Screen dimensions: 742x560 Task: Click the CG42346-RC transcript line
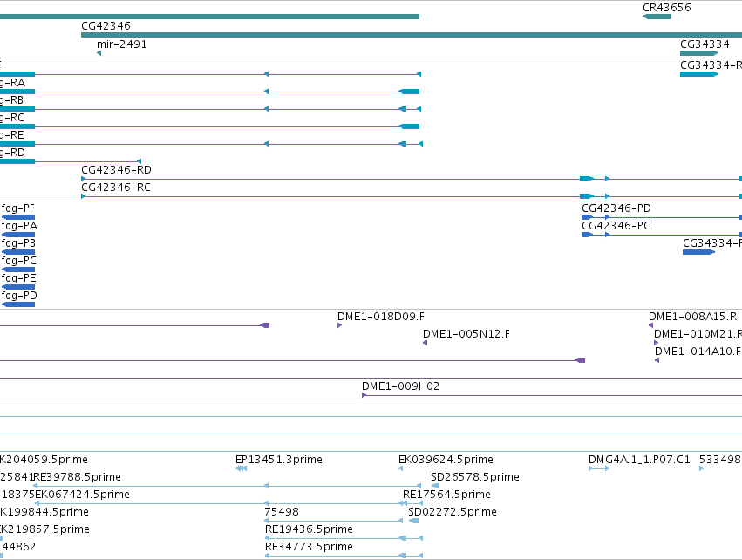click(412, 196)
